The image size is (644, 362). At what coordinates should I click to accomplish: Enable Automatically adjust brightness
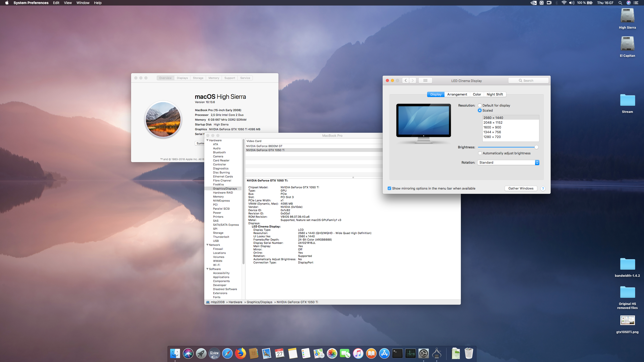pos(480,153)
